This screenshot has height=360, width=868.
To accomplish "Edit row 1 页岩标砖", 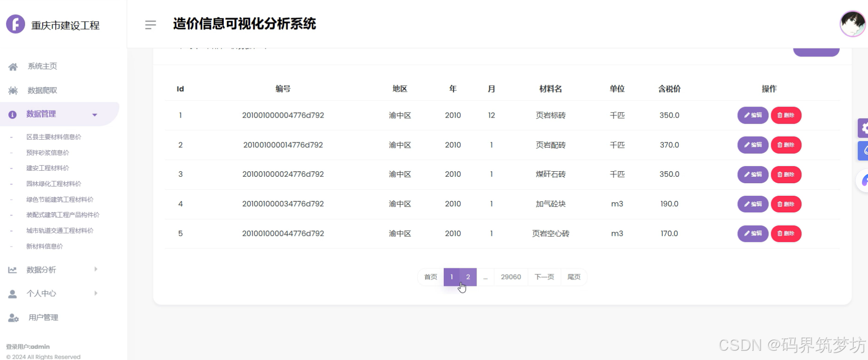I will pyautogui.click(x=753, y=115).
